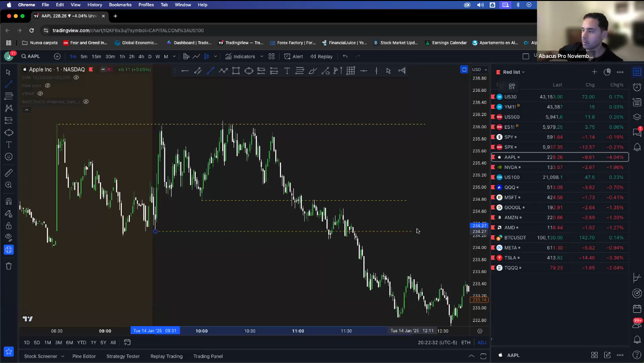This screenshot has height=363, width=644.
Task: Pick horizontal line in floating drawing toolbar
Action: 185,71
